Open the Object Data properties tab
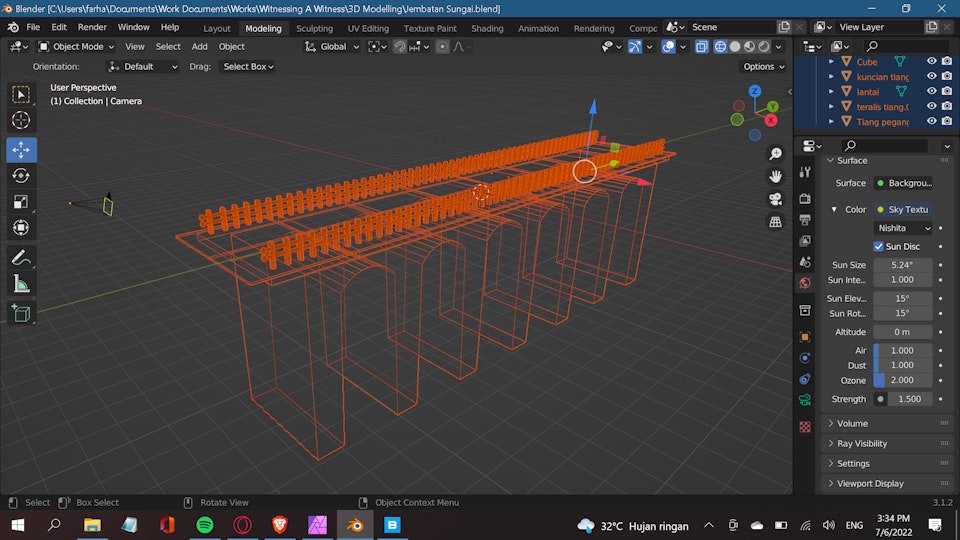 pos(805,400)
